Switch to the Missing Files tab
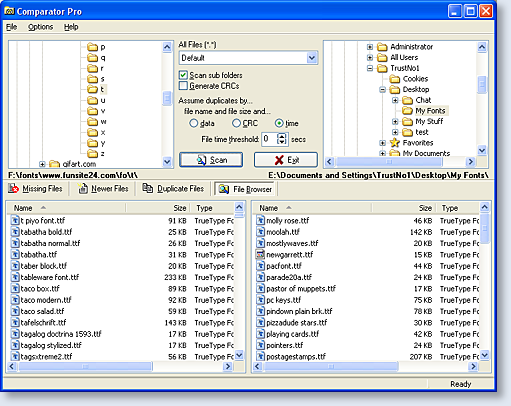This screenshot has height=406, width=511. pos(36,189)
